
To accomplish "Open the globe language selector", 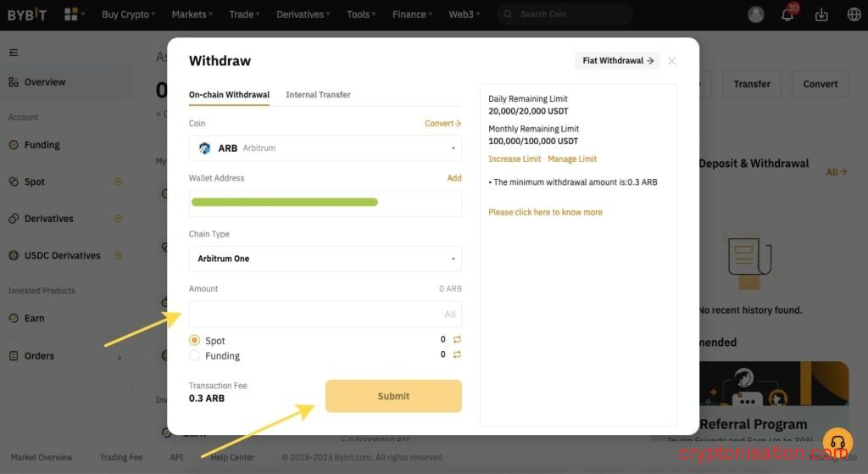I will click(x=854, y=14).
